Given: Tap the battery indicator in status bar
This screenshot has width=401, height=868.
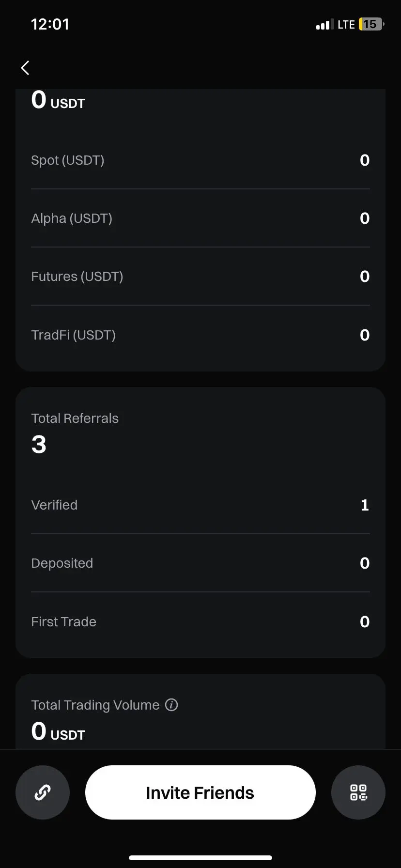Looking at the screenshot, I should point(371,24).
